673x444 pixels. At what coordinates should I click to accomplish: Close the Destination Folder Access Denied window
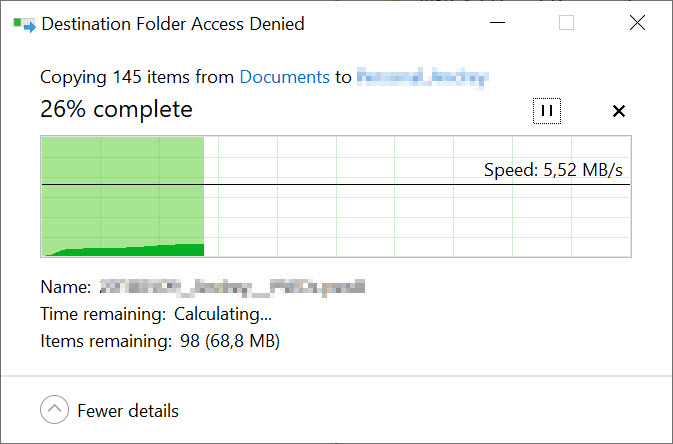[x=637, y=23]
